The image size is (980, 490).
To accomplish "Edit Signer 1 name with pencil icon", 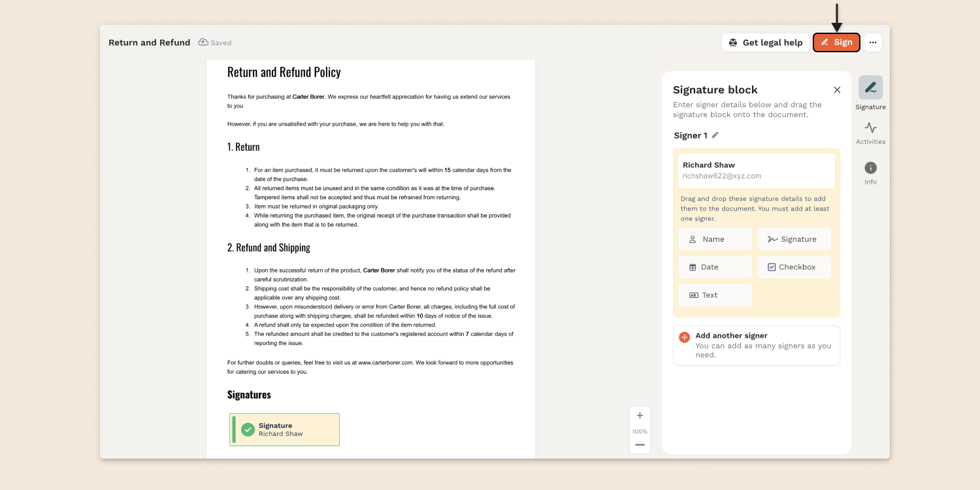I will (x=715, y=135).
